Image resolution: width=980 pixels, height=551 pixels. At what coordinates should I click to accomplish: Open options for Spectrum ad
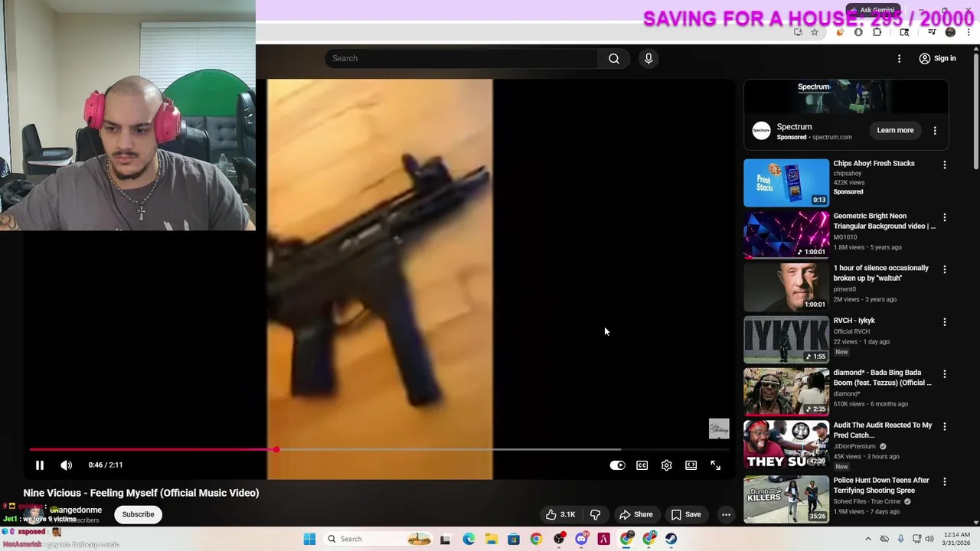(935, 130)
